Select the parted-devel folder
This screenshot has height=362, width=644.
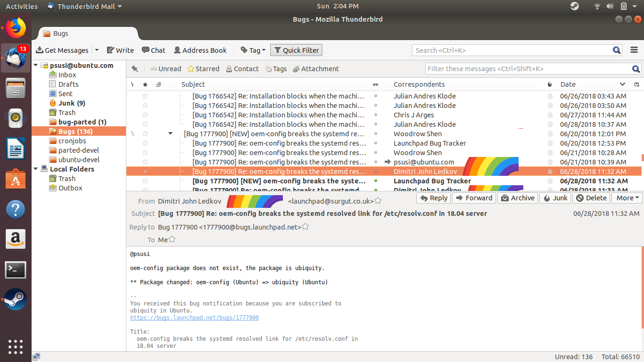coord(79,150)
